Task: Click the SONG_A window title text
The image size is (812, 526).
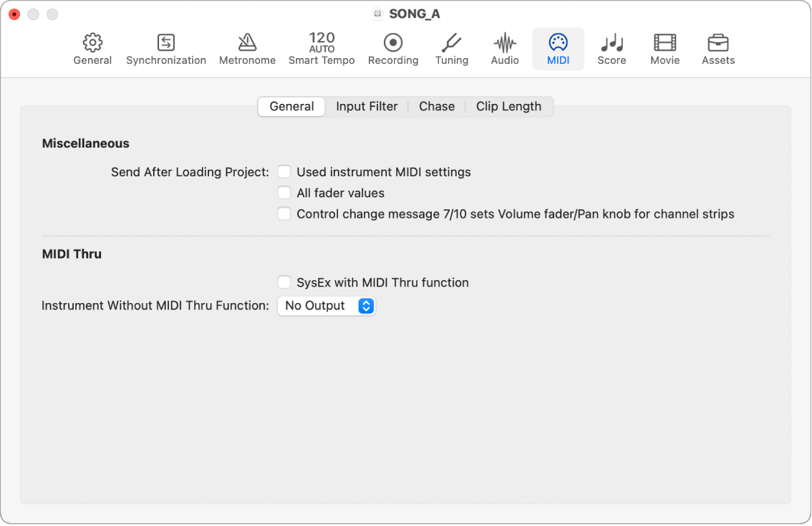Action: [415, 14]
